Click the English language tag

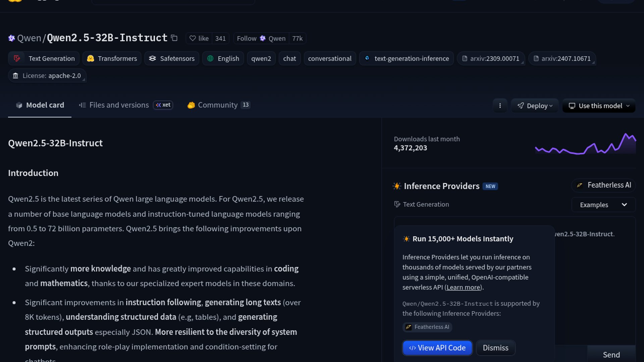223,59
